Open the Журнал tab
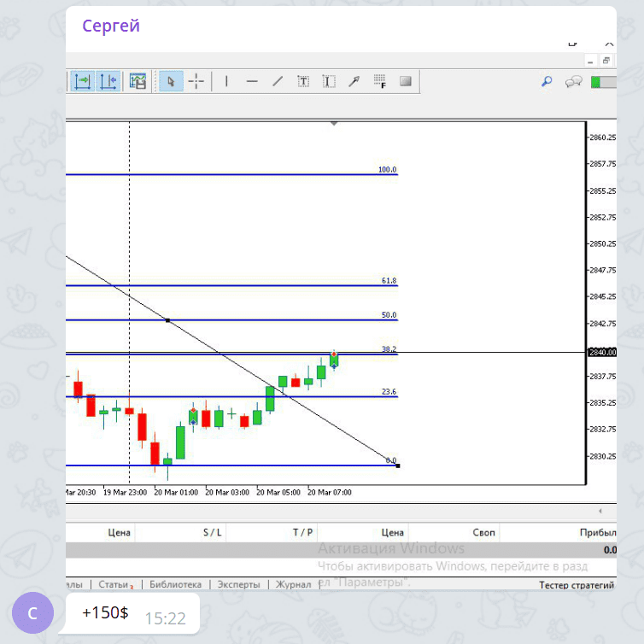 coord(294,584)
